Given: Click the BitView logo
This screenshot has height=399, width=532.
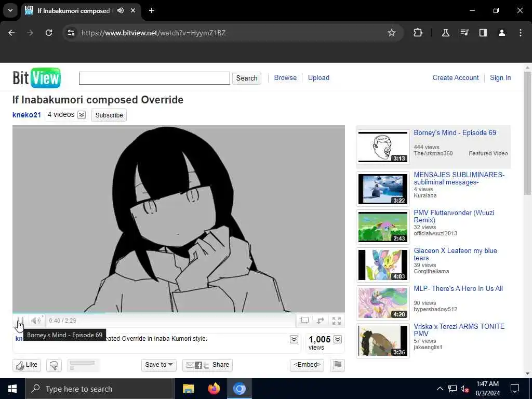Looking at the screenshot, I should coord(37,78).
